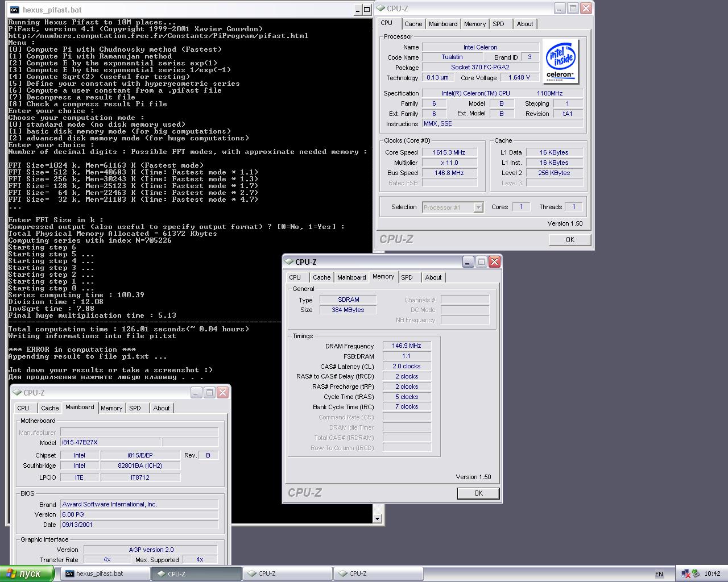
Task: Minimize the CPU-Z window with processor info
Action: pyautogui.click(x=560, y=8)
